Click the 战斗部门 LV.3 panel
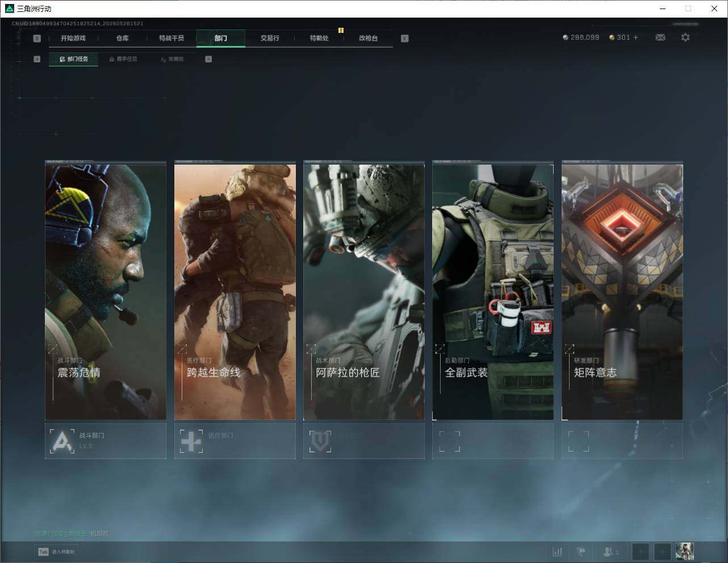Screen dimensions: 728x563 106,441
